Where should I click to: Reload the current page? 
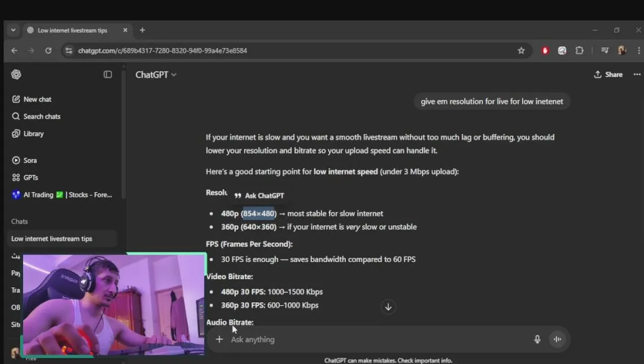(48, 51)
